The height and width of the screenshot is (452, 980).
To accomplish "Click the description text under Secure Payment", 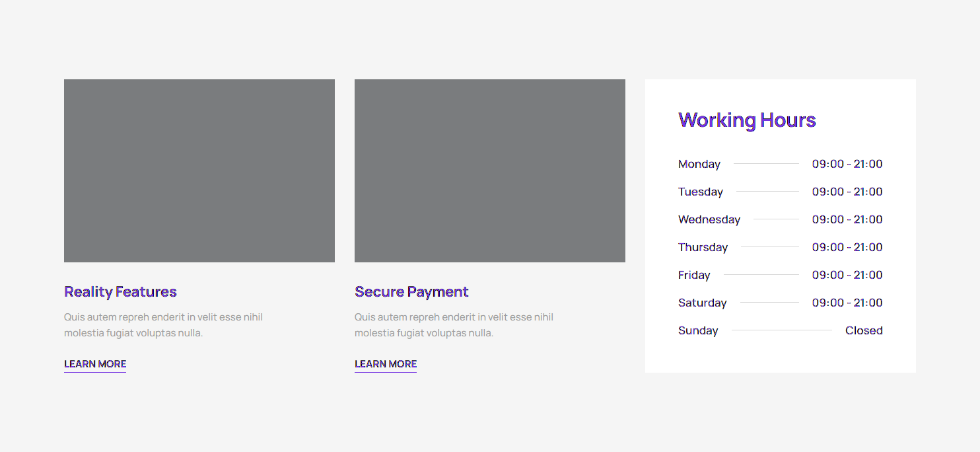I will point(454,325).
